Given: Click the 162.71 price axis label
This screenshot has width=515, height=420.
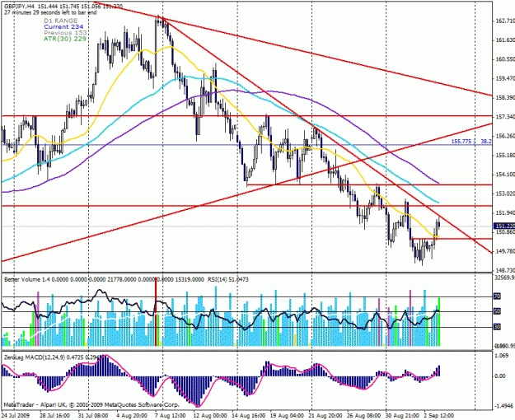Looking at the screenshot, I should pos(505,21).
